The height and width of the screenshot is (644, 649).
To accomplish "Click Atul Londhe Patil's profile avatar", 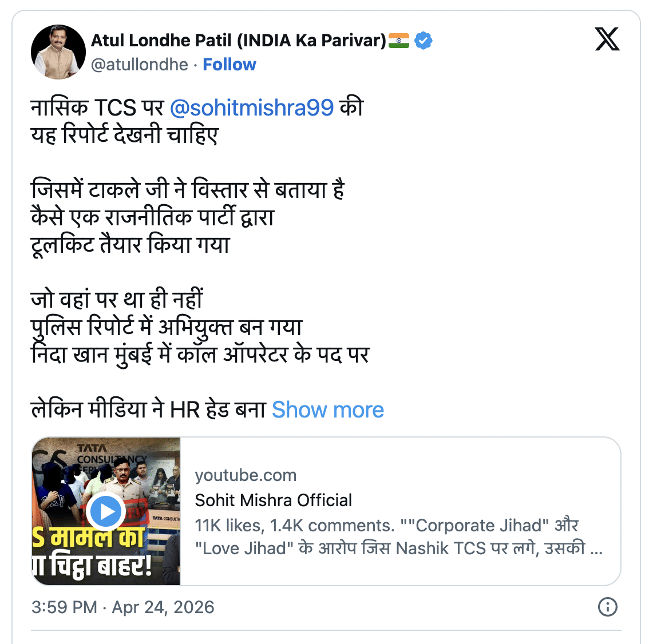I will point(58,52).
